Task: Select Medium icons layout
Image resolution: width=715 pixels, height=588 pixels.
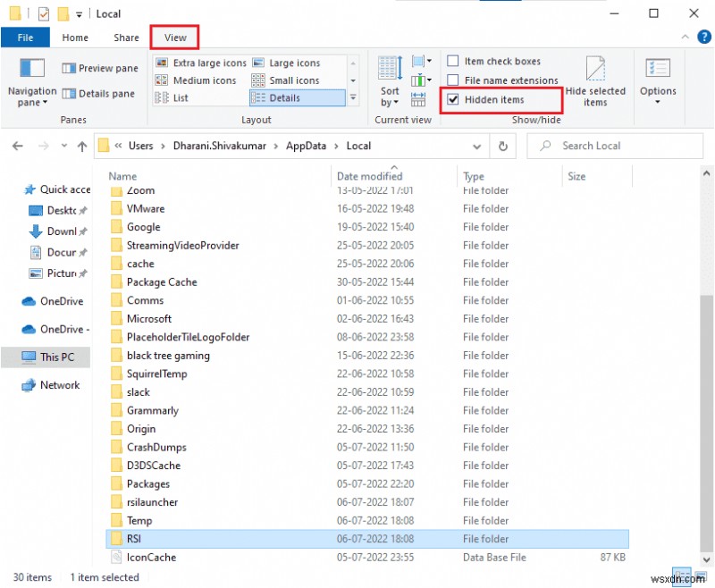Action: coord(196,80)
